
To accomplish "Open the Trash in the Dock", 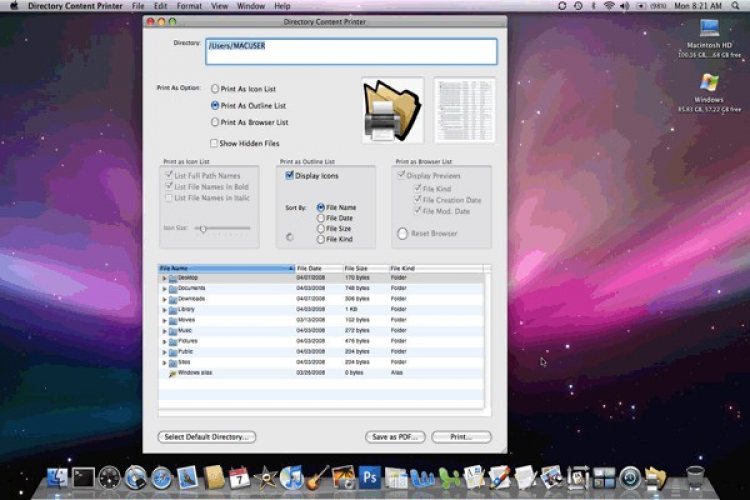I will tap(696, 478).
